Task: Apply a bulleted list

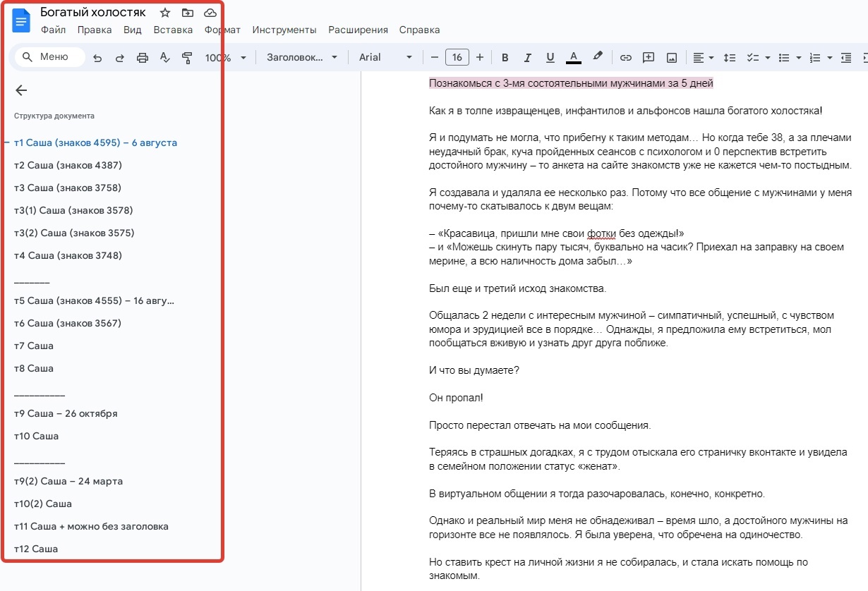Action: point(783,58)
